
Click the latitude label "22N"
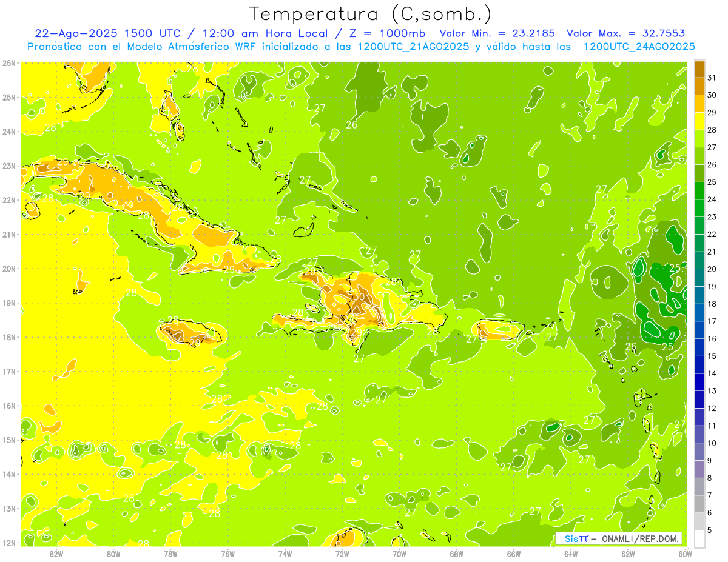click(x=9, y=200)
